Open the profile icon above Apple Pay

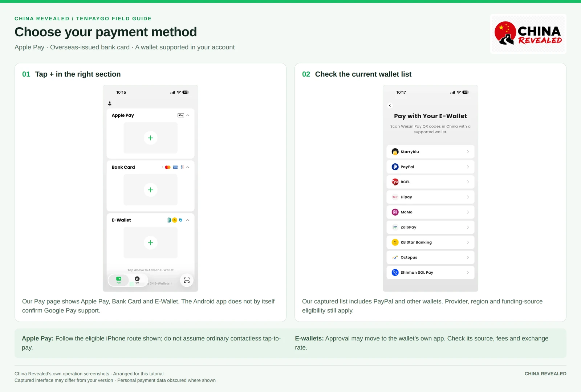(x=110, y=103)
